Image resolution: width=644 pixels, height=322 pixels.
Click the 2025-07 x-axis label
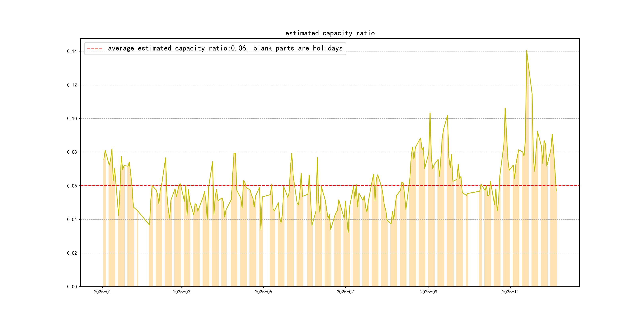pos(345,292)
